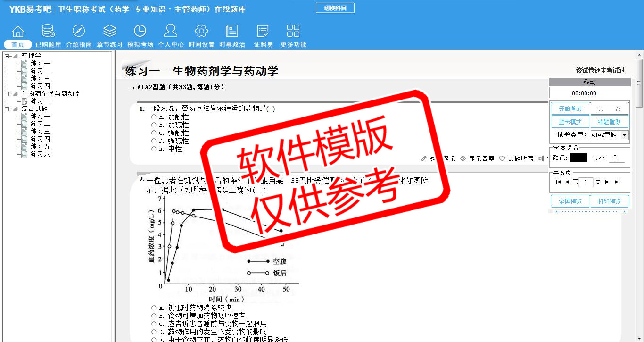The height and width of the screenshot is (342, 644).
Task: Select option A 弱酸性 for question 1
Action: point(154,117)
